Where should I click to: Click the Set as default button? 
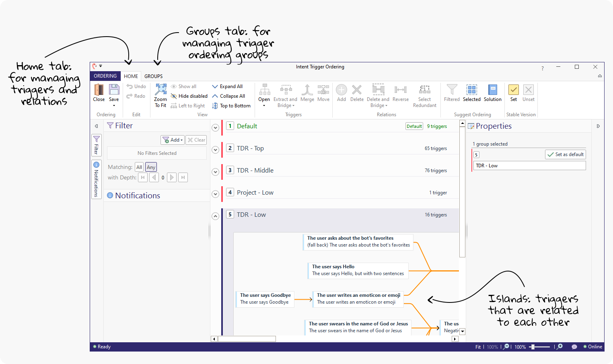565,154
